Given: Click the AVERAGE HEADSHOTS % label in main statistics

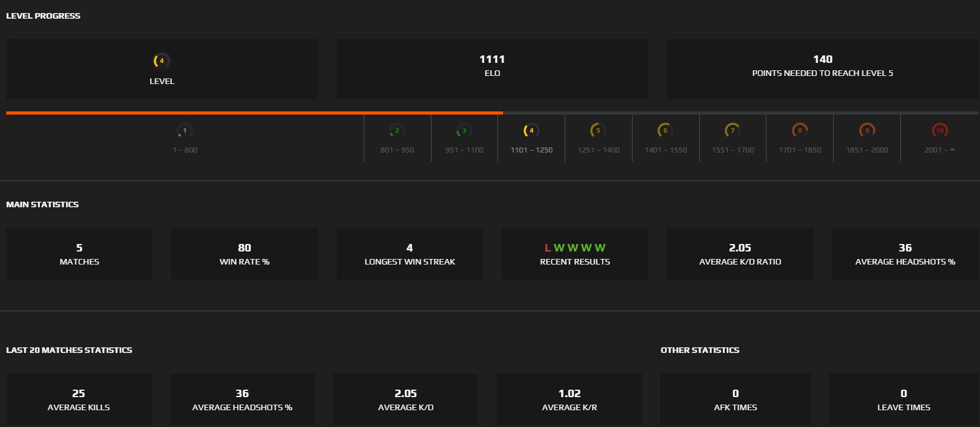Looking at the screenshot, I should (x=905, y=262).
